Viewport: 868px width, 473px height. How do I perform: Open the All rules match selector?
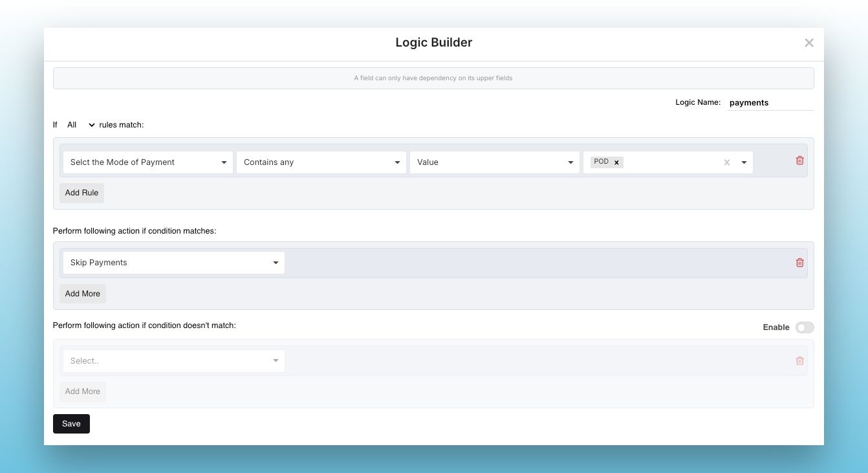pos(81,125)
